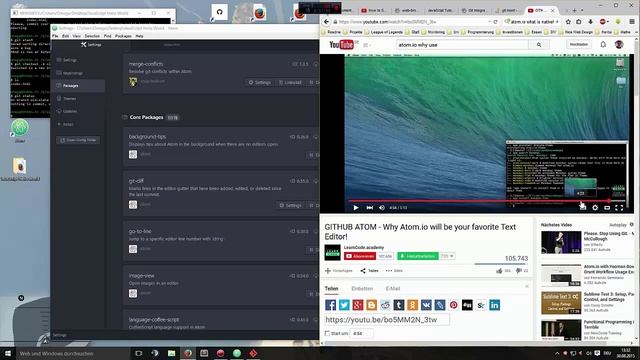Image resolution: width=640 pixels, height=360 pixels.
Task: Select Keybindings in Atom settings sidebar
Action: [73, 73]
